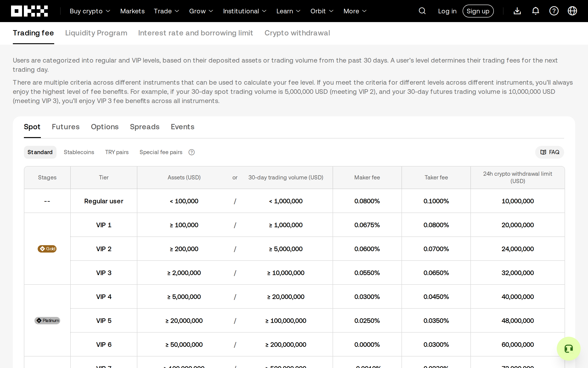The width and height of the screenshot is (588, 368).
Task: Open the support chat headset button
Action: (568, 348)
